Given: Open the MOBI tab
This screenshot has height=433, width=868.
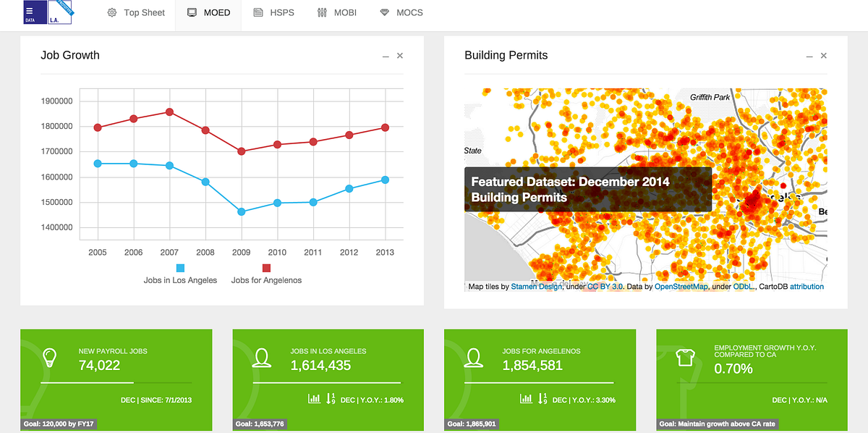Looking at the screenshot, I should click(338, 12).
